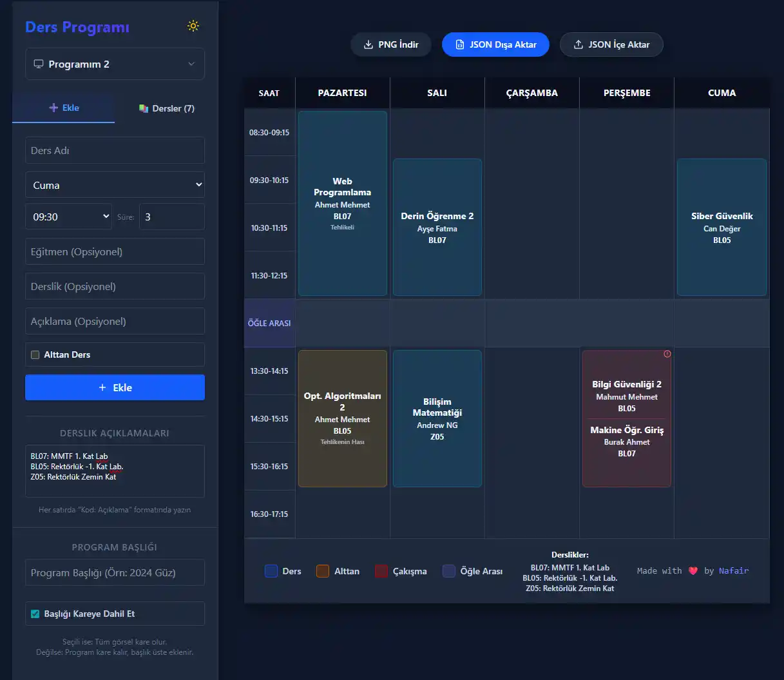Viewport: 784px width, 680px height.
Task: Click the Nafair link in the footer
Action: coord(734,570)
